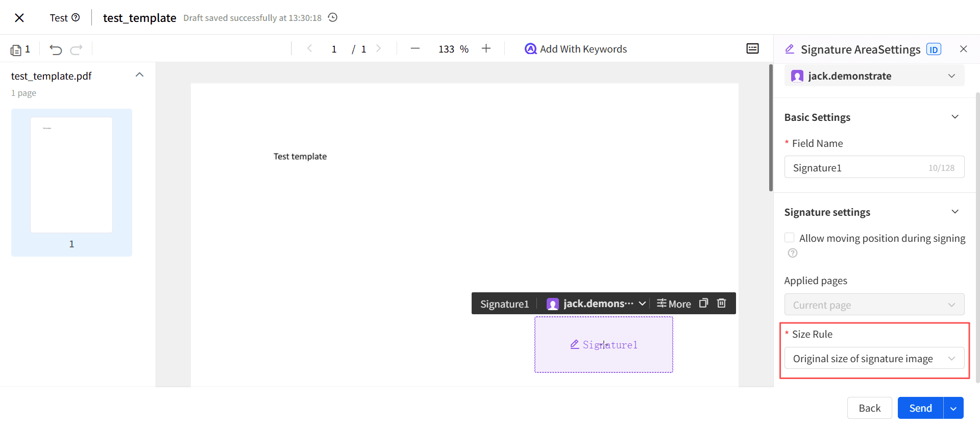
Task: Zoom in with the plus icon
Action: pos(486,48)
